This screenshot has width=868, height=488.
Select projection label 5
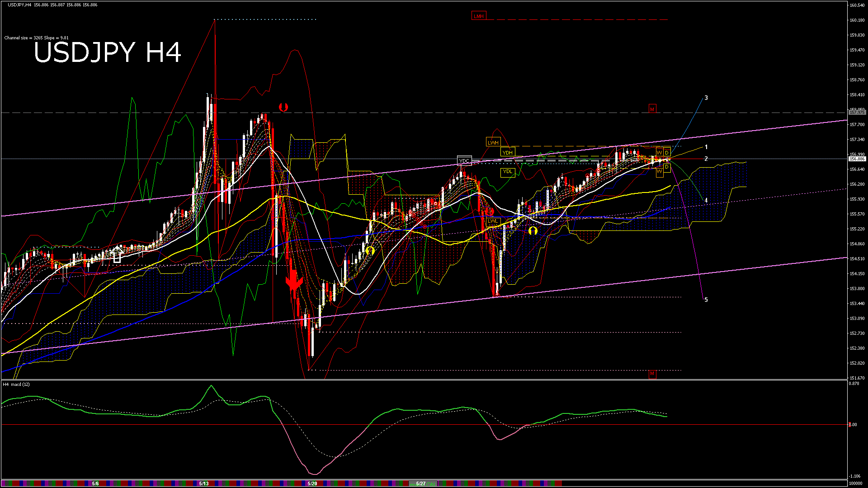(x=706, y=300)
